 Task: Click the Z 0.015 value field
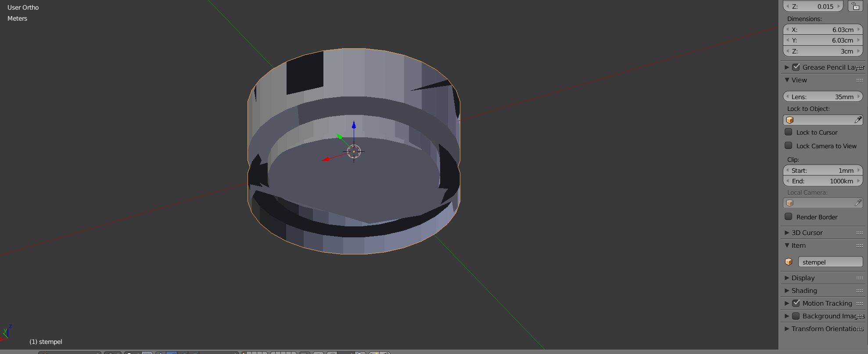pyautogui.click(x=813, y=6)
